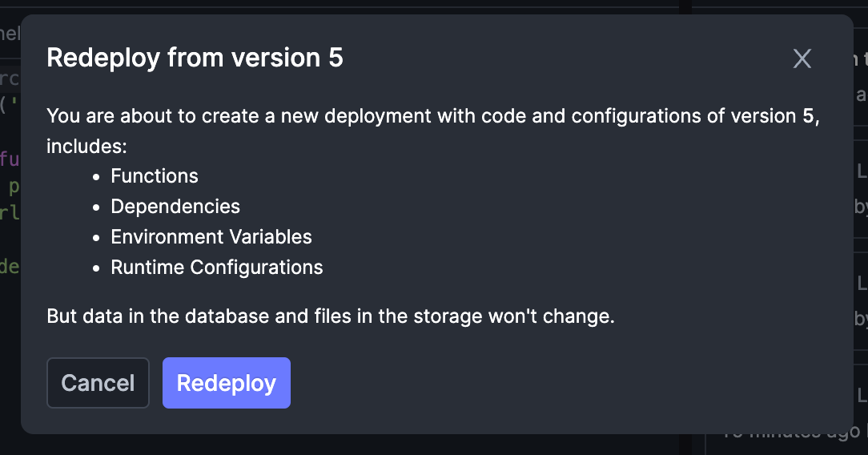Select the Dependencies list entry
The image size is (868, 455).
click(x=175, y=207)
